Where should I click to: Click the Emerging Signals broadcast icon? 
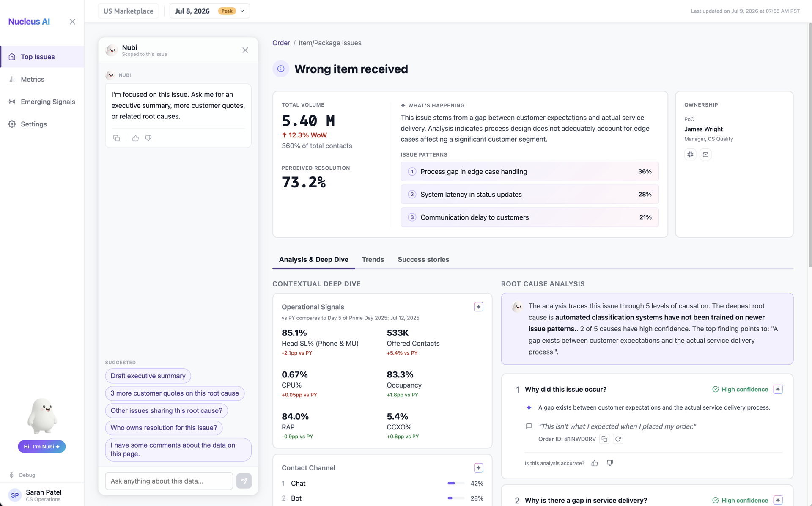pyautogui.click(x=12, y=102)
